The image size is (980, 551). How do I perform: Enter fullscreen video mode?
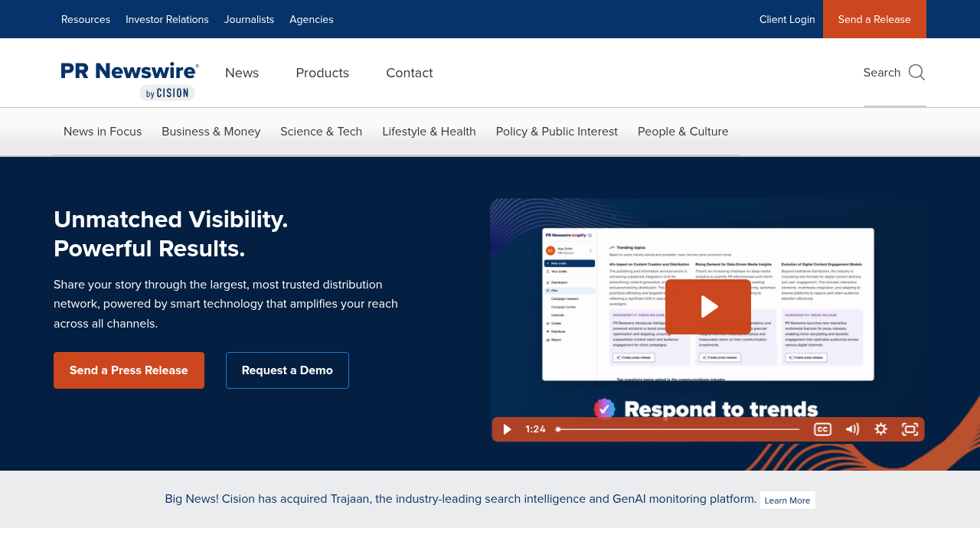coord(910,429)
